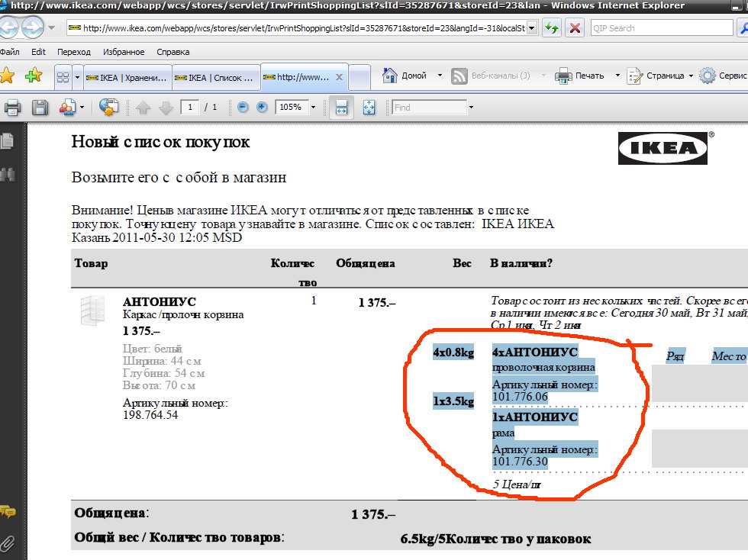The height and width of the screenshot is (560, 748).
Task: Click the PDF Find text box
Action: 429,108
